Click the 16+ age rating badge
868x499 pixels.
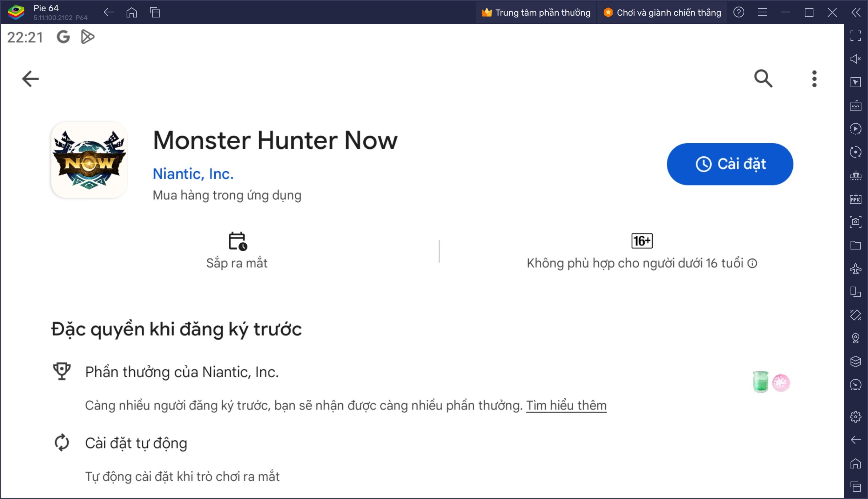[642, 241]
